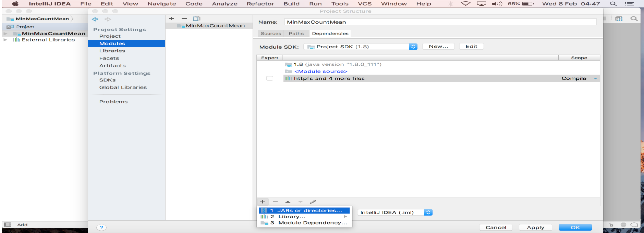Open the volume control in the menu bar

(497, 4)
